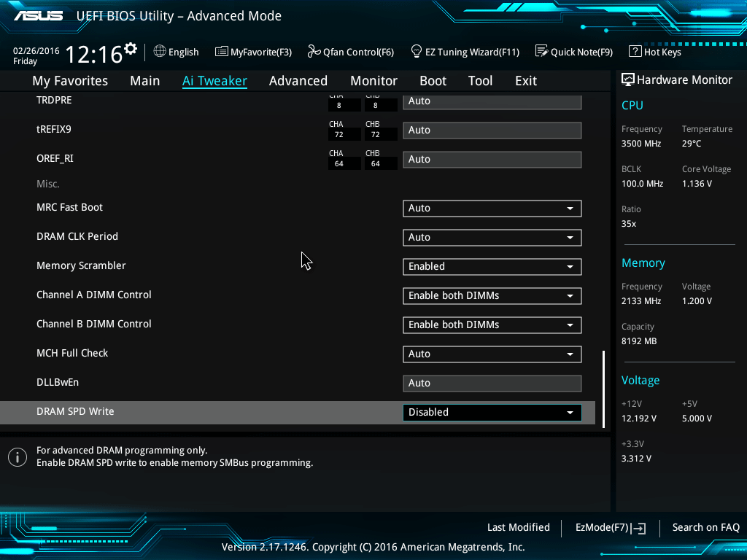Viewport: 747px width, 560px height.
Task: Open Qfan Control fan icon
Action: [x=314, y=52]
